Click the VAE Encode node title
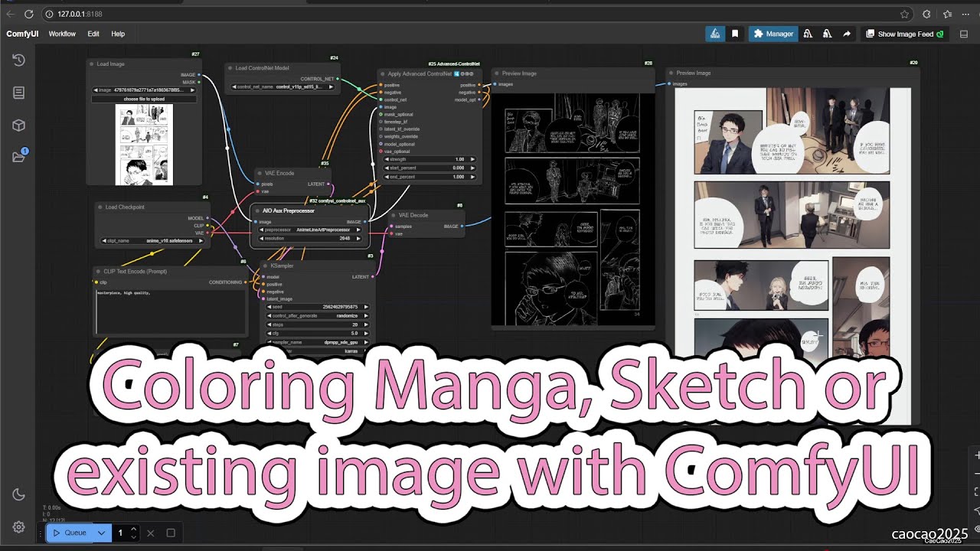Screen dimensions: 980x551 [x=279, y=173]
